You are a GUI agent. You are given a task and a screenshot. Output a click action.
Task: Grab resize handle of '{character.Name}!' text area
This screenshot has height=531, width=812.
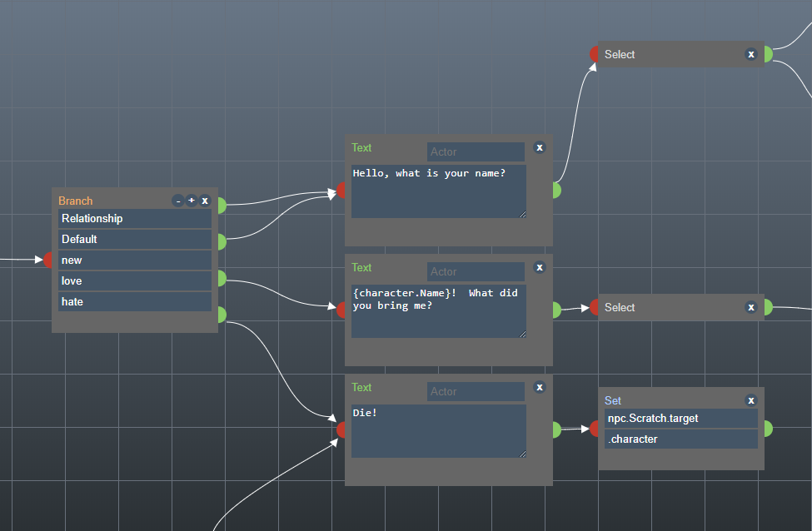point(522,334)
